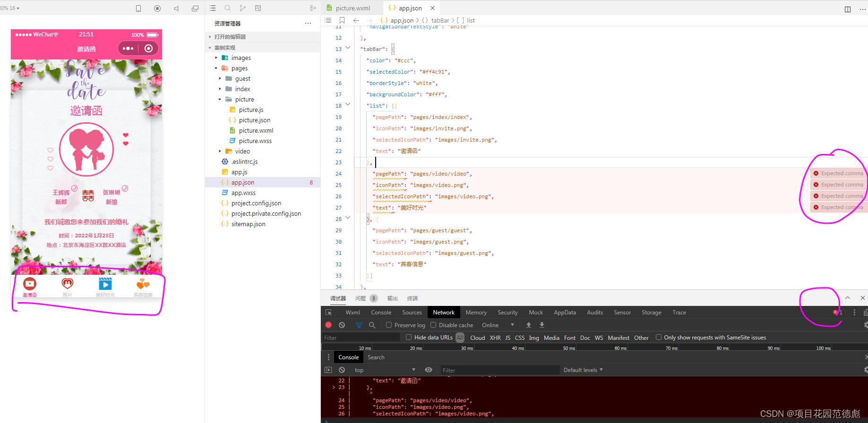
Task: Click the network Filter input field
Action: coord(361,338)
